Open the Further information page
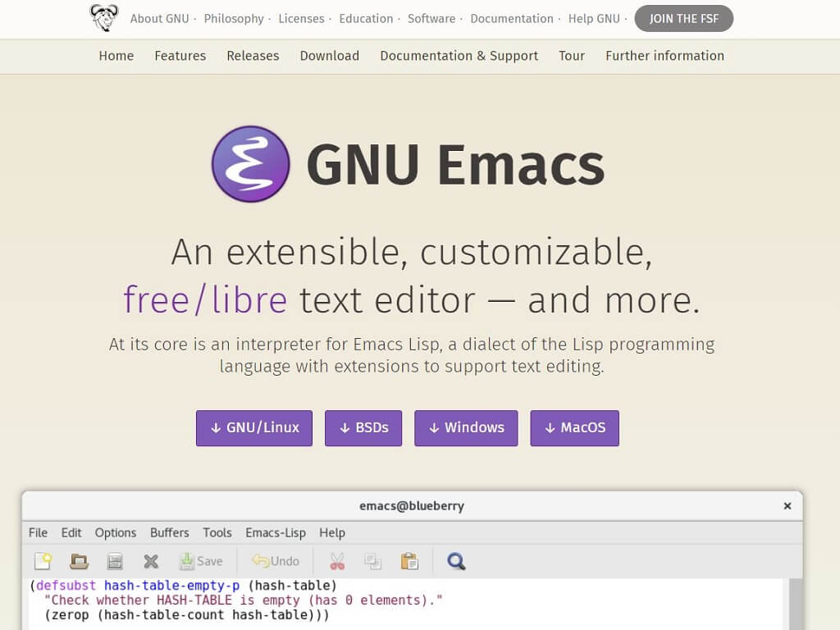The width and height of the screenshot is (840, 630). click(x=664, y=56)
